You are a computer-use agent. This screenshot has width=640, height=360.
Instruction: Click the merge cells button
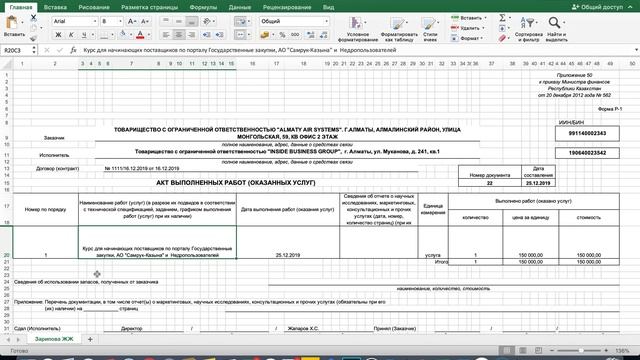(240, 35)
